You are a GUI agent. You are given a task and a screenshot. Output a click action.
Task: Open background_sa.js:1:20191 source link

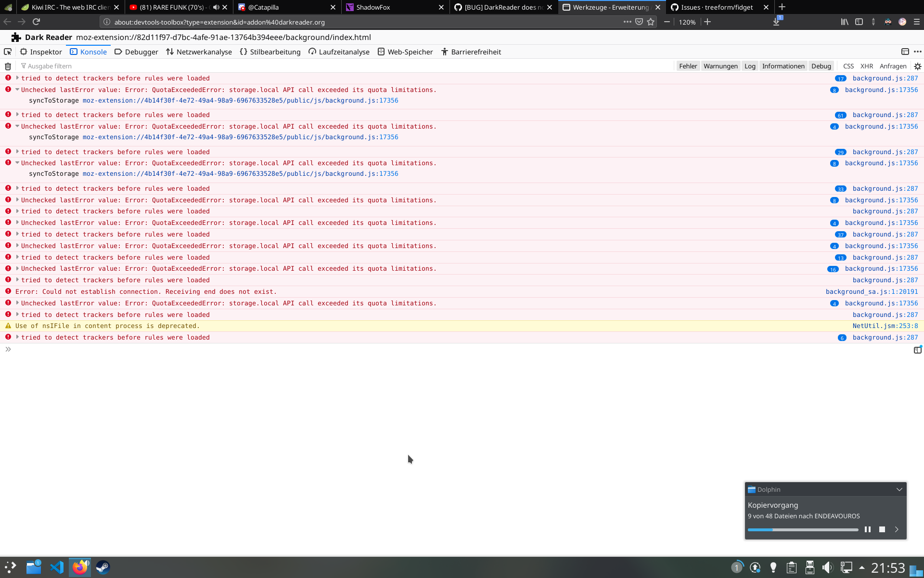[x=872, y=292]
